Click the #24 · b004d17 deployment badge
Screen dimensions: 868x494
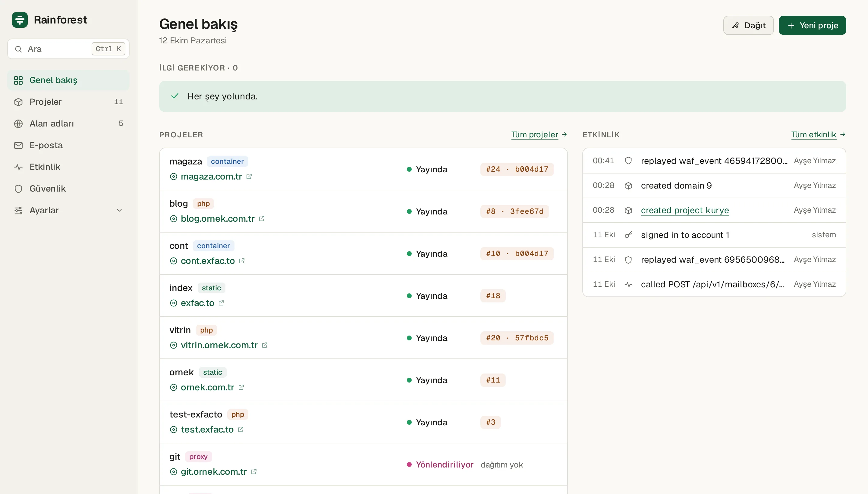(517, 169)
